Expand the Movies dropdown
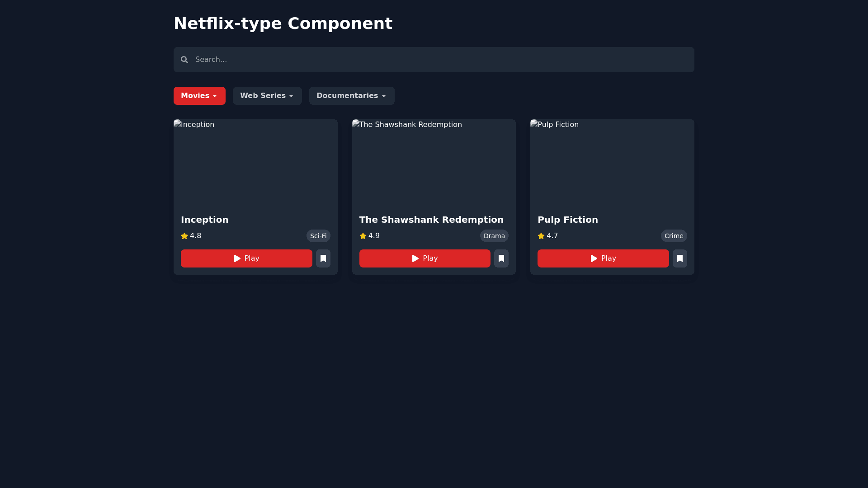The height and width of the screenshot is (488, 868). (x=199, y=96)
